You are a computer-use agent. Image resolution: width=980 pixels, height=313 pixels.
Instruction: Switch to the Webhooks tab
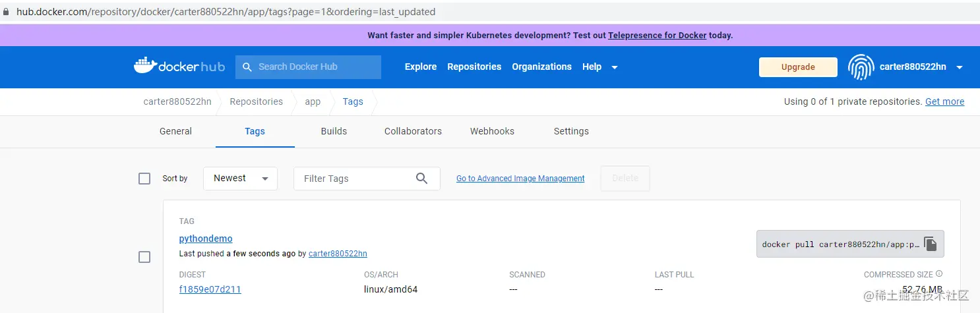tap(492, 131)
